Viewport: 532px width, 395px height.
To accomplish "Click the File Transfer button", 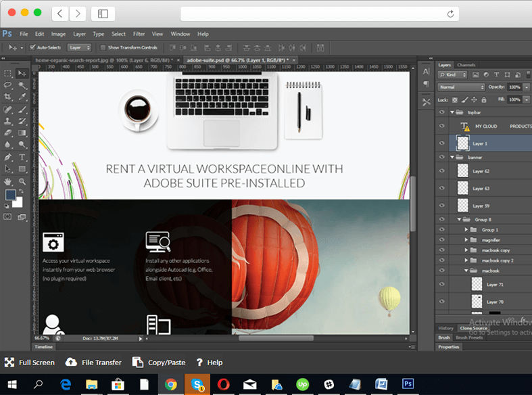I will point(93,363).
